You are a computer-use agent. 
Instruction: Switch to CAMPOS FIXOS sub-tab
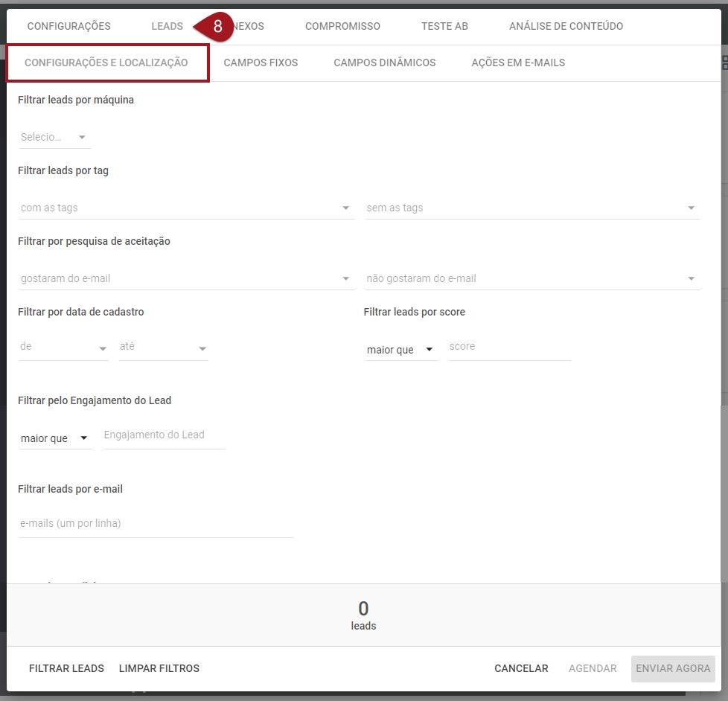point(261,63)
